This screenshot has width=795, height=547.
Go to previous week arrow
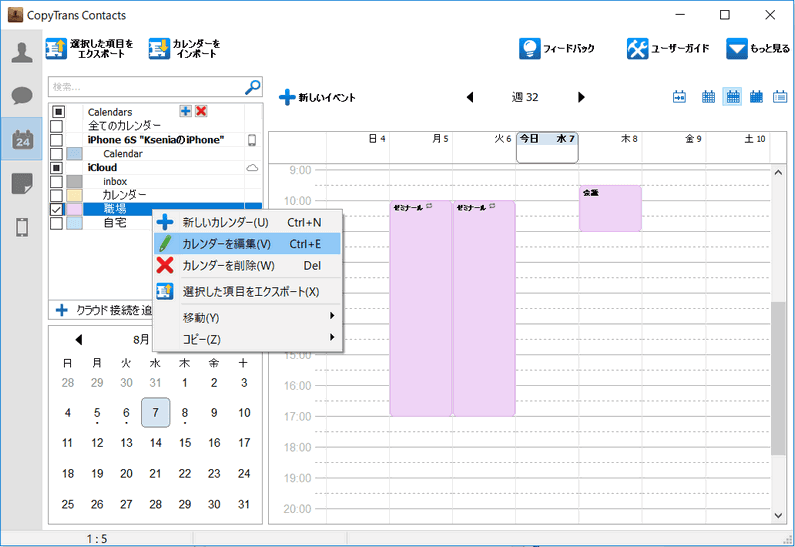[470, 97]
